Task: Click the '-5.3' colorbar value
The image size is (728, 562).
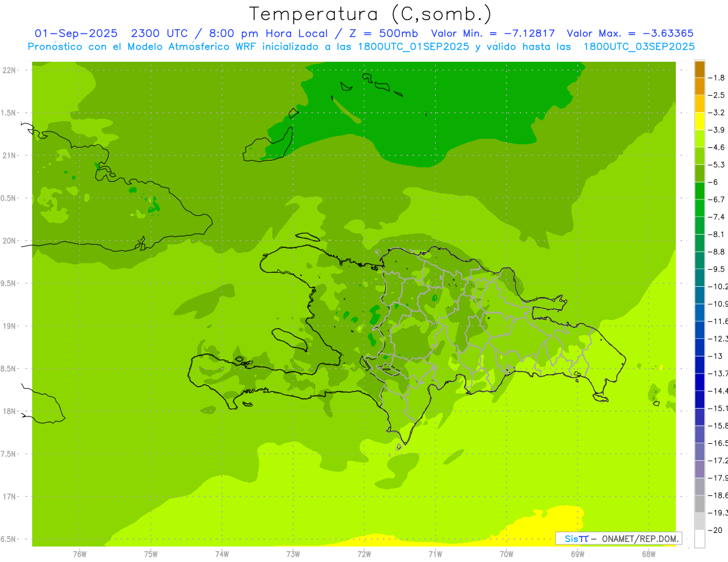Action: (x=716, y=165)
